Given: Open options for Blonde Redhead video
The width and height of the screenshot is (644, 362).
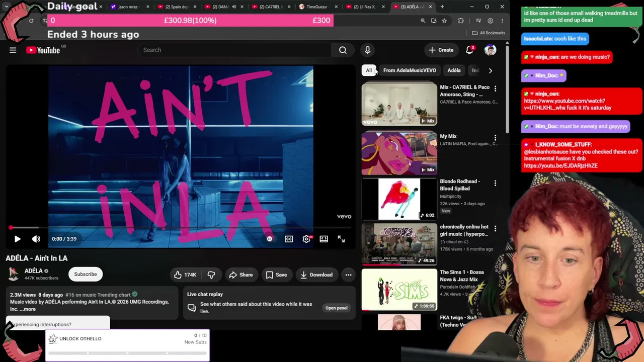Looking at the screenshot, I should 495,183.
